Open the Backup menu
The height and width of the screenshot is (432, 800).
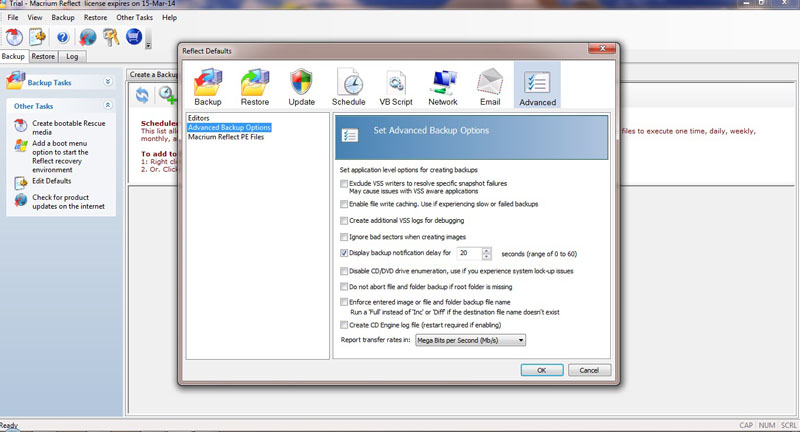(x=63, y=17)
